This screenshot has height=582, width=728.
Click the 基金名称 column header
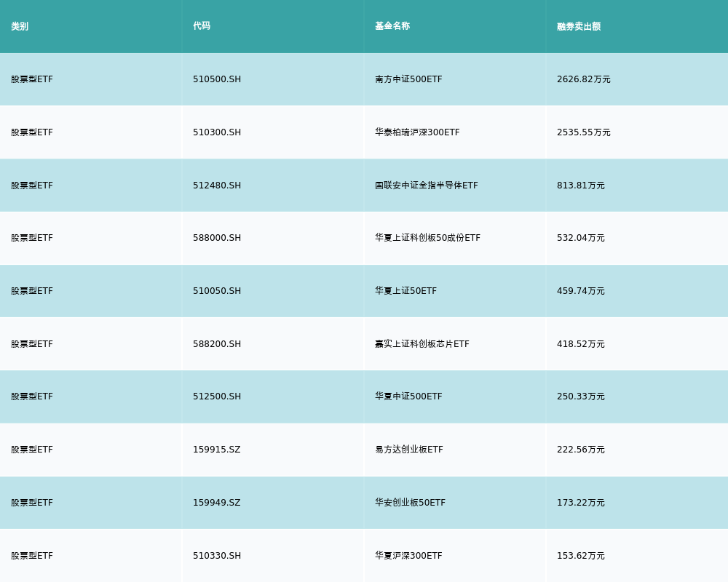(x=392, y=26)
